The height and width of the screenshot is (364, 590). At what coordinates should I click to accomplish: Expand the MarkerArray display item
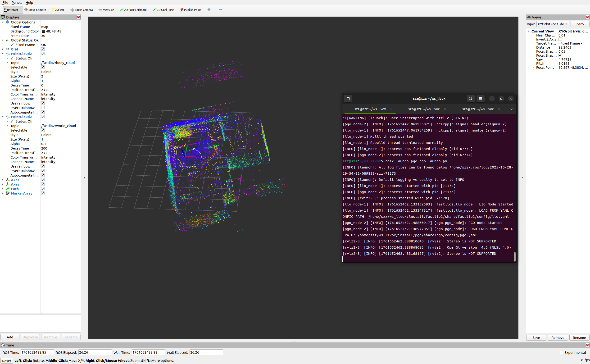pyautogui.click(x=3, y=193)
